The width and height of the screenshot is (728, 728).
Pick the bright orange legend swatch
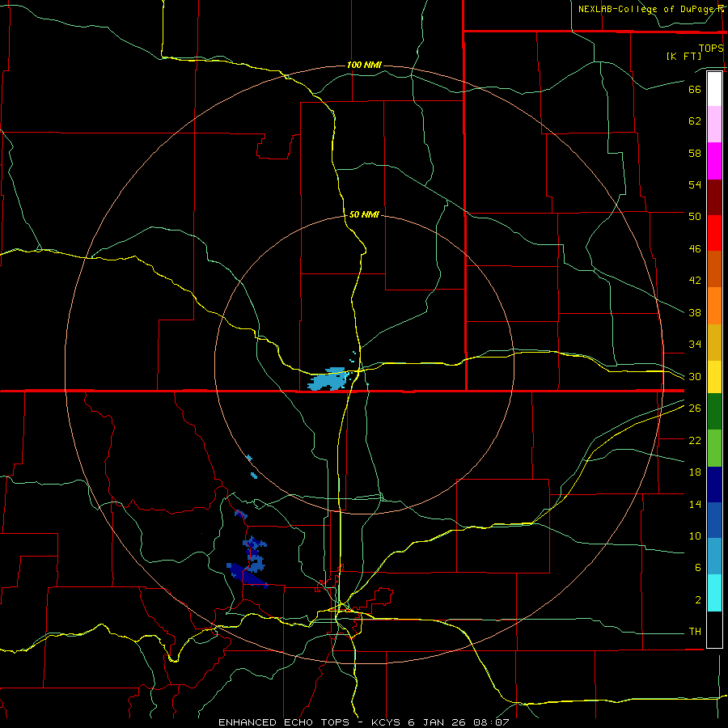pos(714,306)
